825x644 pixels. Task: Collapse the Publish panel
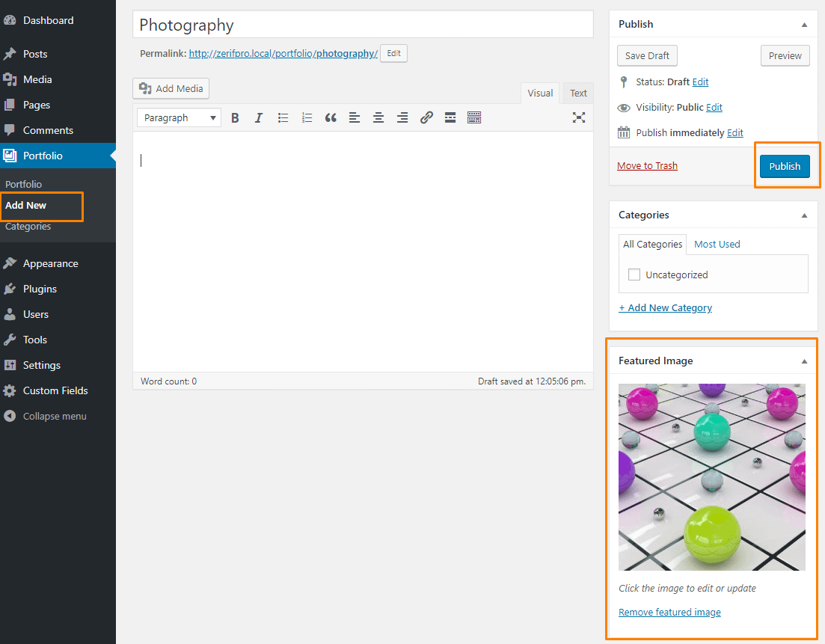click(x=804, y=25)
